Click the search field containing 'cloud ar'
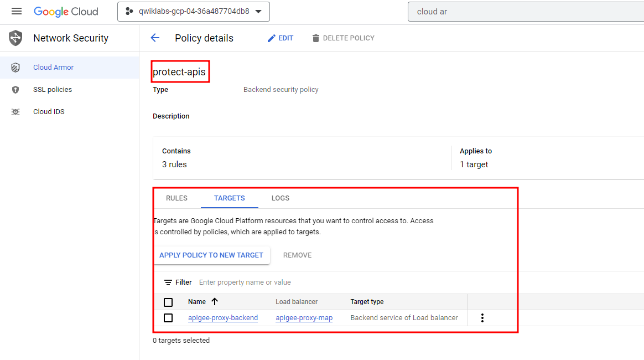 coord(526,12)
